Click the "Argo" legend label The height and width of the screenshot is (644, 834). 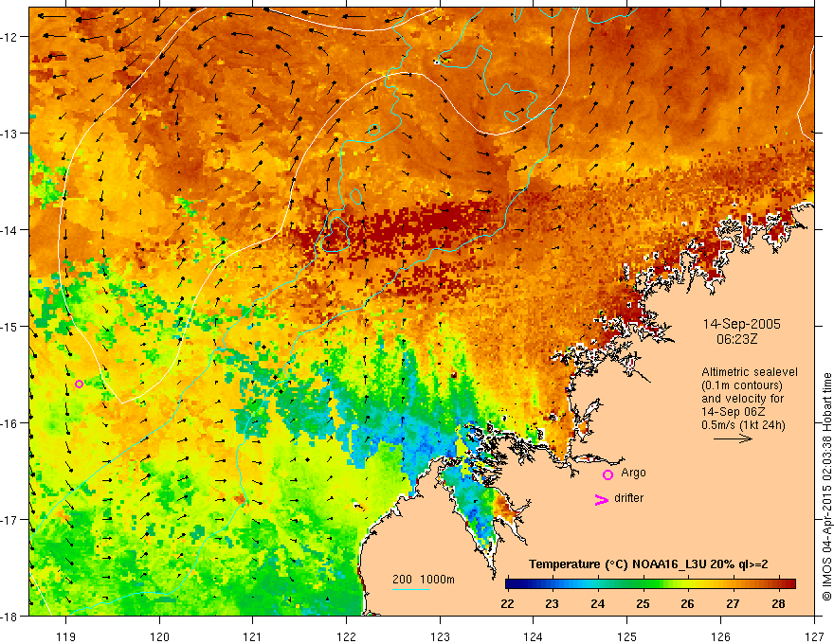[x=633, y=473]
